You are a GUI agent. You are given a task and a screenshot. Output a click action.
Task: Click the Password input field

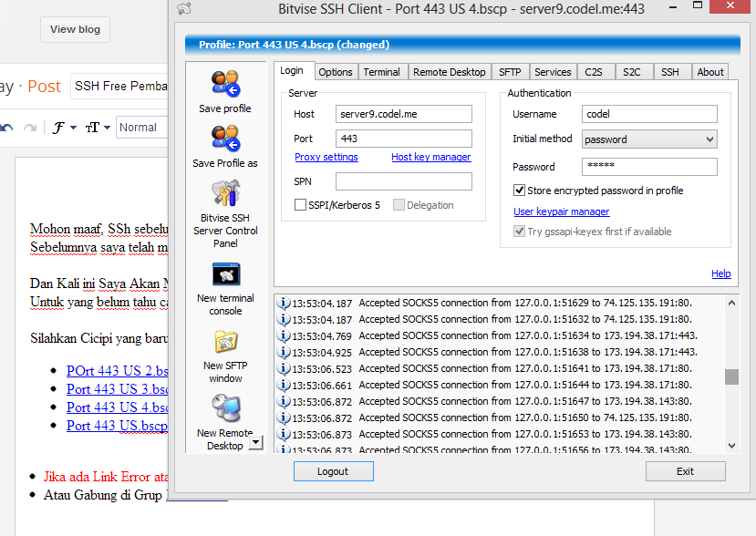coord(649,167)
